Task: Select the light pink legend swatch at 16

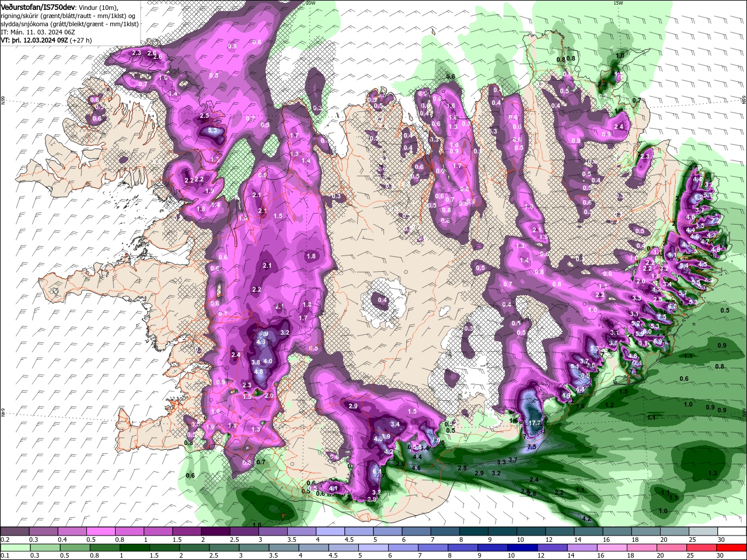Action: (612, 548)
